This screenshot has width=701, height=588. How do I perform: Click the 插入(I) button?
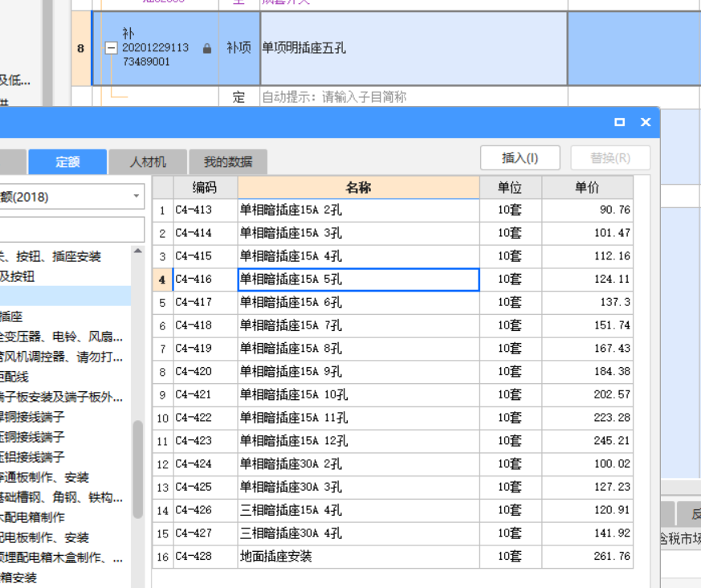(520, 157)
